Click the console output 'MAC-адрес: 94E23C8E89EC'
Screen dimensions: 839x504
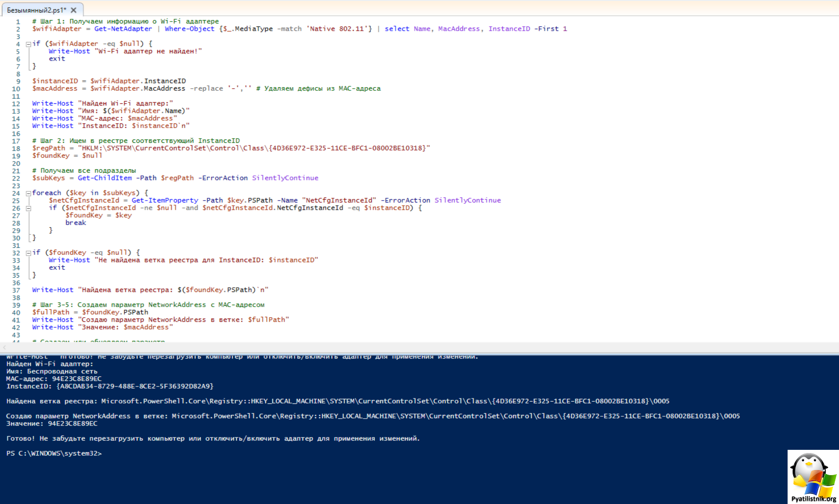tap(54, 379)
